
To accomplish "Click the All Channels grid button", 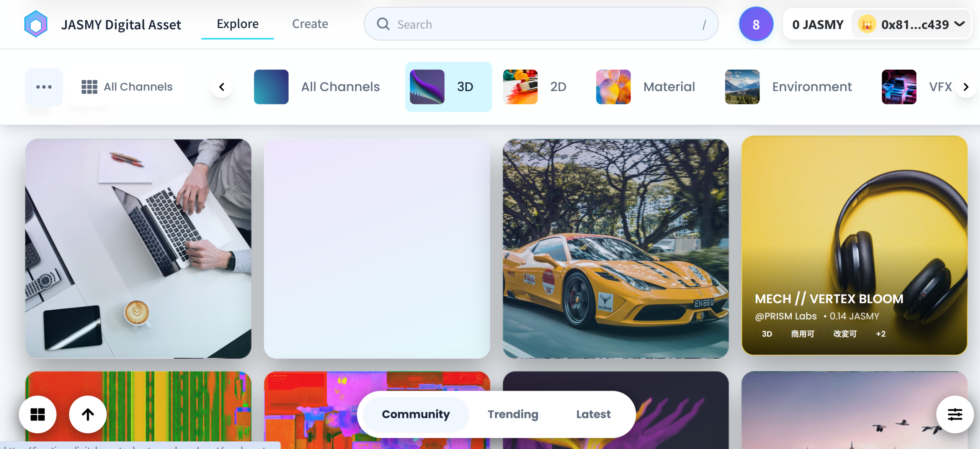I will click(x=127, y=87).
